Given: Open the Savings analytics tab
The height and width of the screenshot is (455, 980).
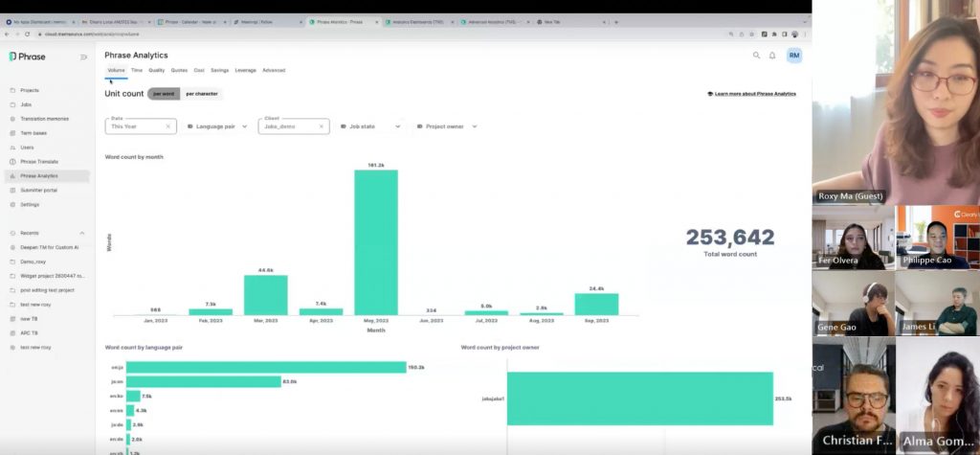Looking at the screenshot, I should (x=219, y=70).
